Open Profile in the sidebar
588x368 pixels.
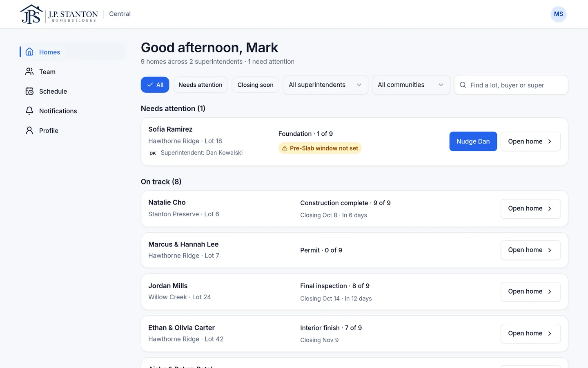tap(72, 130)
